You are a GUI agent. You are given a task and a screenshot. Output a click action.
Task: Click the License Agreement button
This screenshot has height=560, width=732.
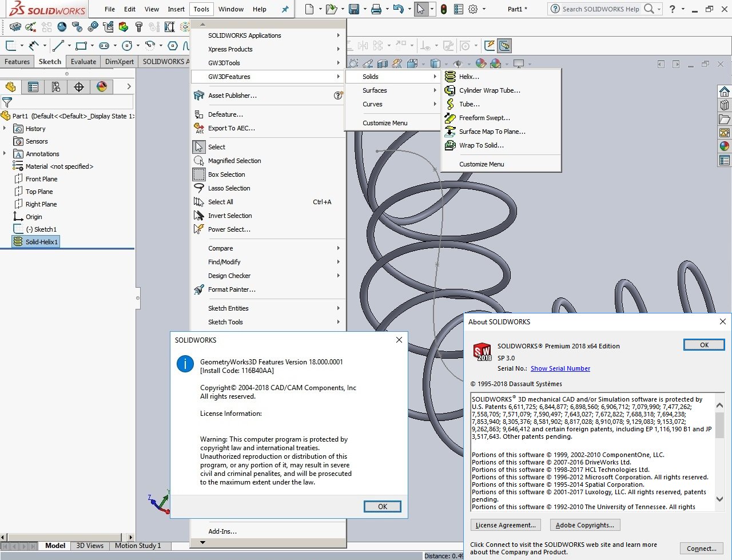pos(506,525)
